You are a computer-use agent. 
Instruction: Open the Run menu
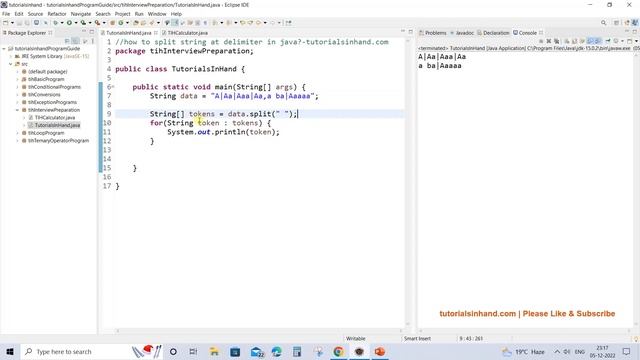click(x=139, y=14)
